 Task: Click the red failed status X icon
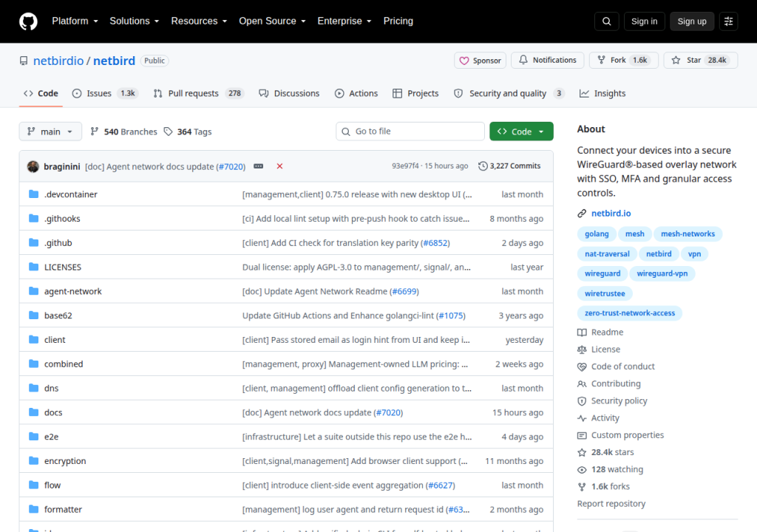279,166
